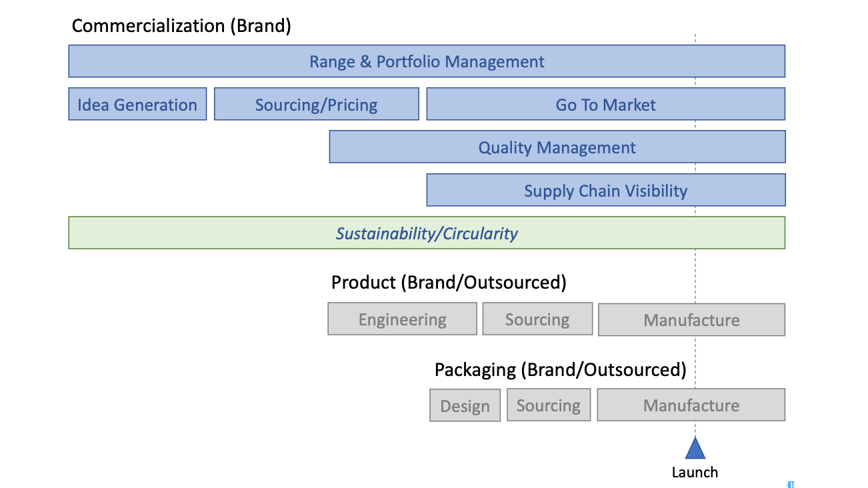The image size is (868, 488).
Task: Select the Sourcing/Pricing box
Action: coord(316,105)
